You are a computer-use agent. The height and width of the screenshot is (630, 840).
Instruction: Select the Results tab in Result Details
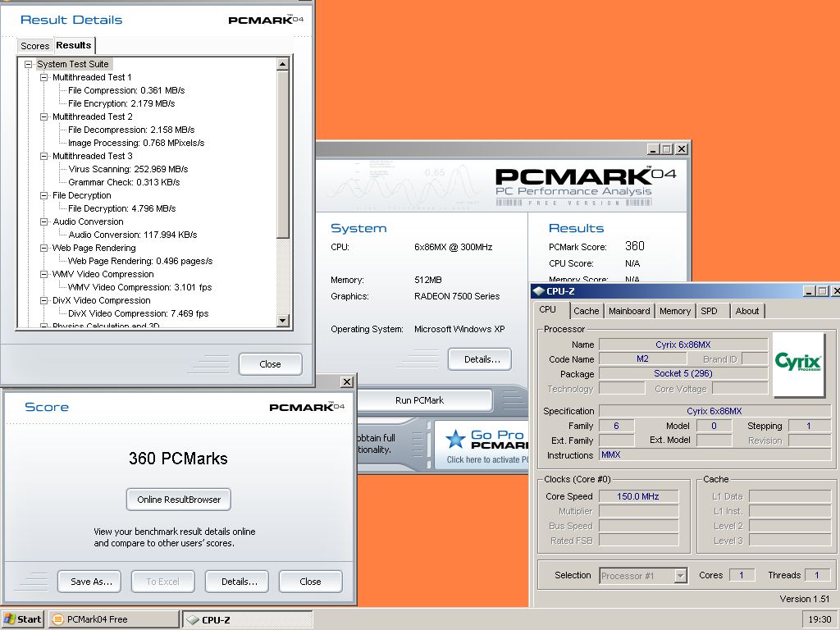pyautogui.click(x=74, y=46)
